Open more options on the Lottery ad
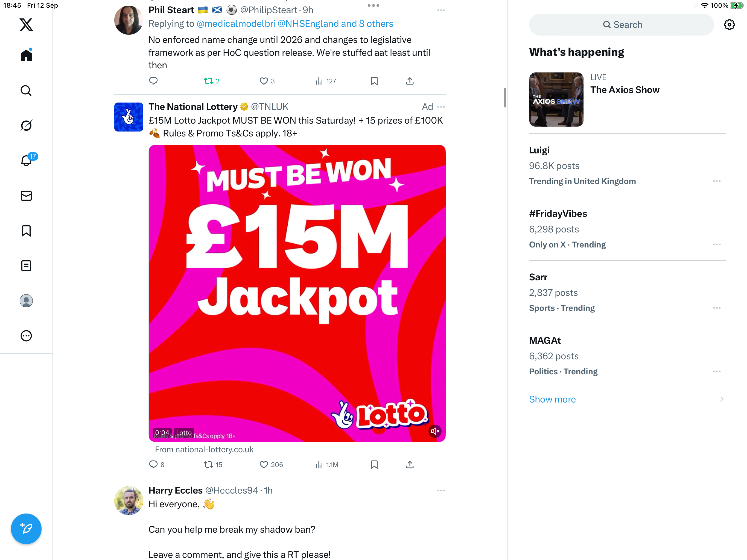The height and width of the screenshot is (560, 747). 441,107
